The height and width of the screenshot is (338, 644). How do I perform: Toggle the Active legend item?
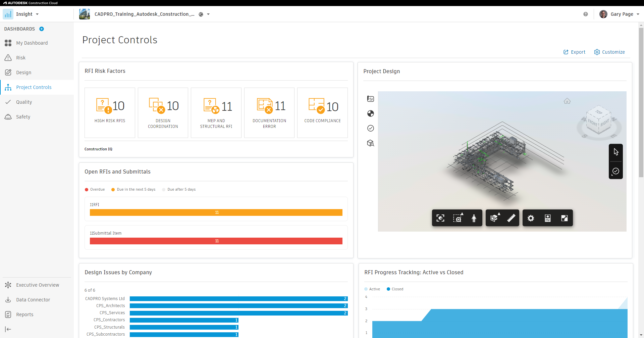372,289
